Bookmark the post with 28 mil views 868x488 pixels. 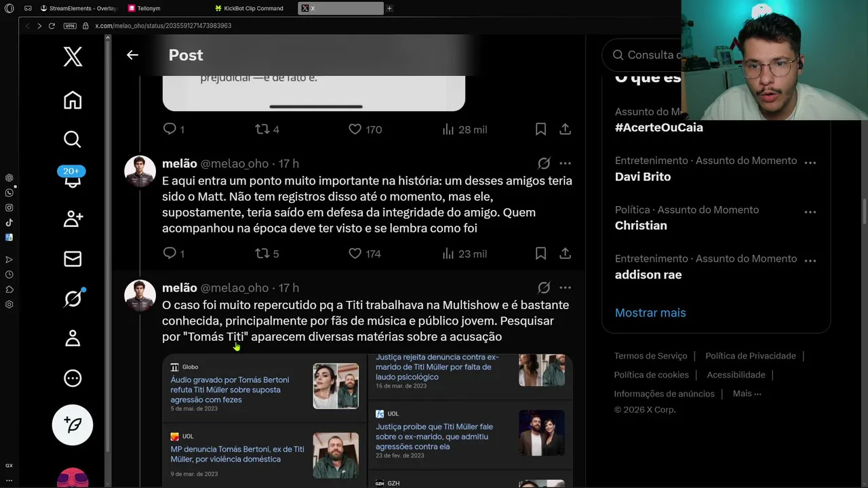pyautogui.click(x=540, y=129)
